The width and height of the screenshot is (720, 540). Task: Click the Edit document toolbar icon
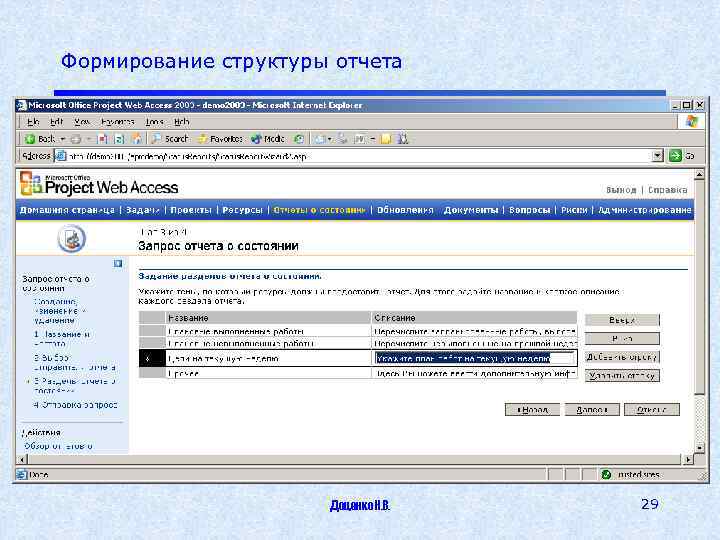pos(360,139)
